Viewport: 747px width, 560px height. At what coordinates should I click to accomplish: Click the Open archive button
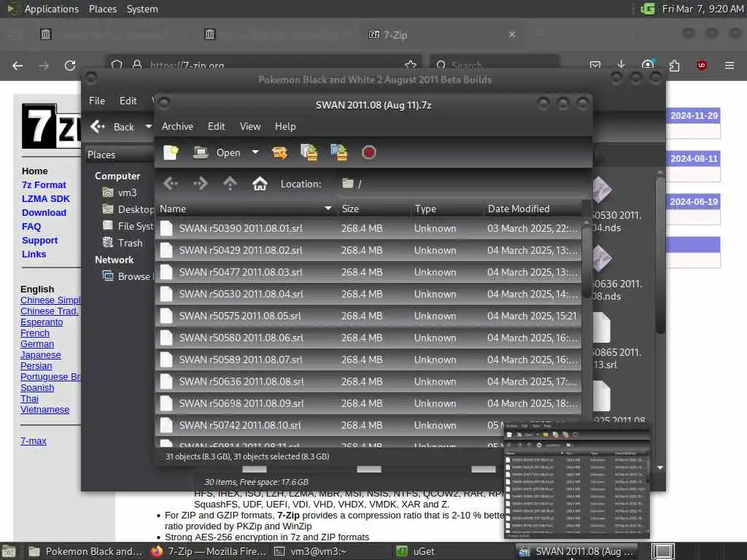tap(217, 152)
